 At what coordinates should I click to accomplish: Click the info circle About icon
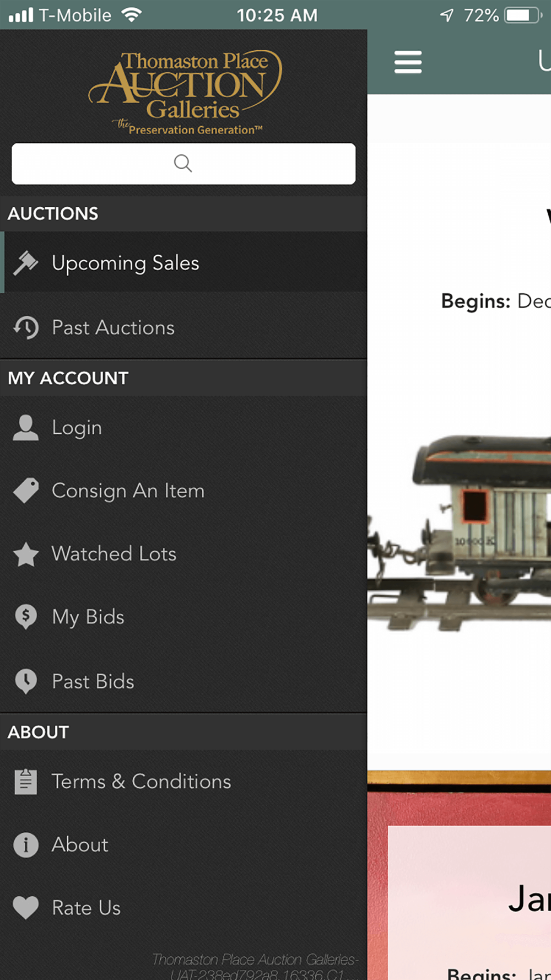tap(26, 844)
